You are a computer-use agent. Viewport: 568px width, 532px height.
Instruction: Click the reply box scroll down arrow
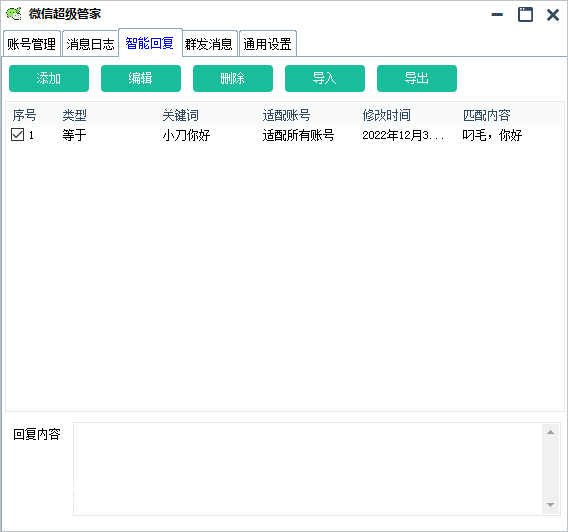point(551,505)
